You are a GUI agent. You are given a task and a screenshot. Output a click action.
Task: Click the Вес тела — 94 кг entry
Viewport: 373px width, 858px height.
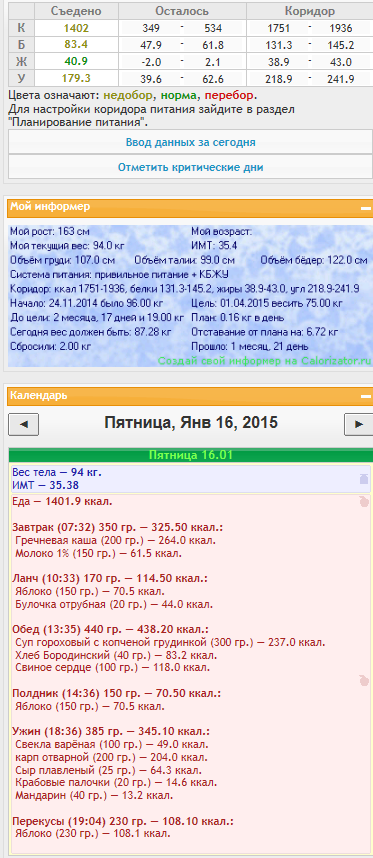coord(57,472)
